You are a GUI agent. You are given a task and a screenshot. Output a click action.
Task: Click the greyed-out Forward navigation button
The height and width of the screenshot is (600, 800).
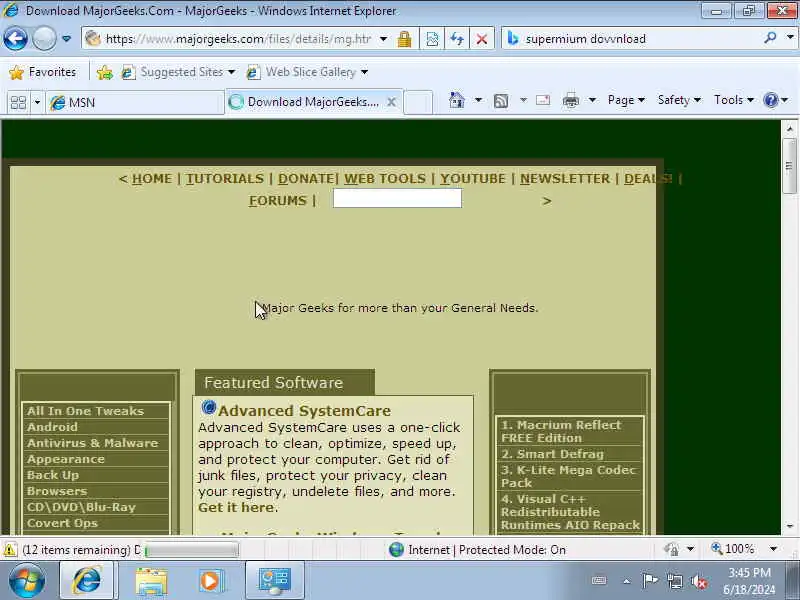point(44,38)
